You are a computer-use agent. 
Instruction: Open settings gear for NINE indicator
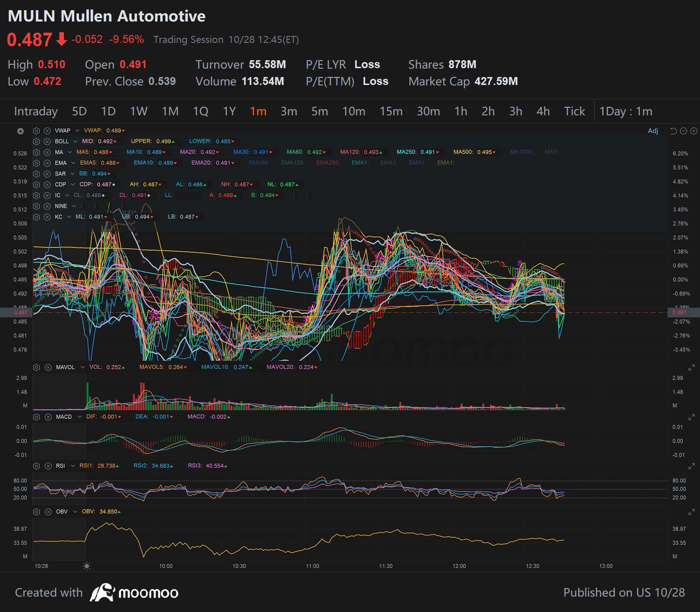tap(36, 206)
